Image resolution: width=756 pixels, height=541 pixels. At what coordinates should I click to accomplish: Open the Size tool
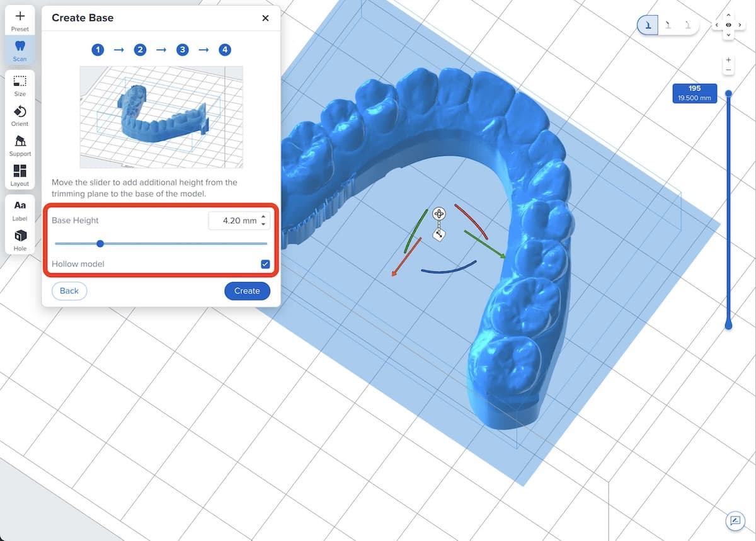(20, 86)
